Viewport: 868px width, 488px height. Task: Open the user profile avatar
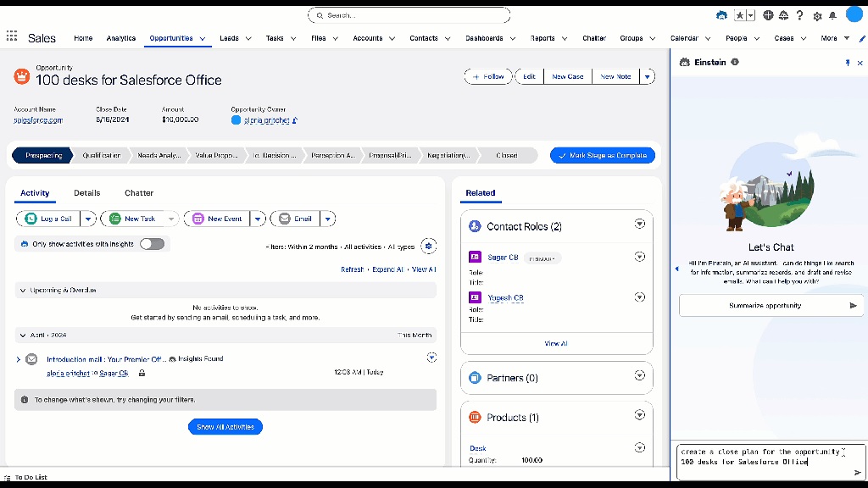tap(854, 15)
